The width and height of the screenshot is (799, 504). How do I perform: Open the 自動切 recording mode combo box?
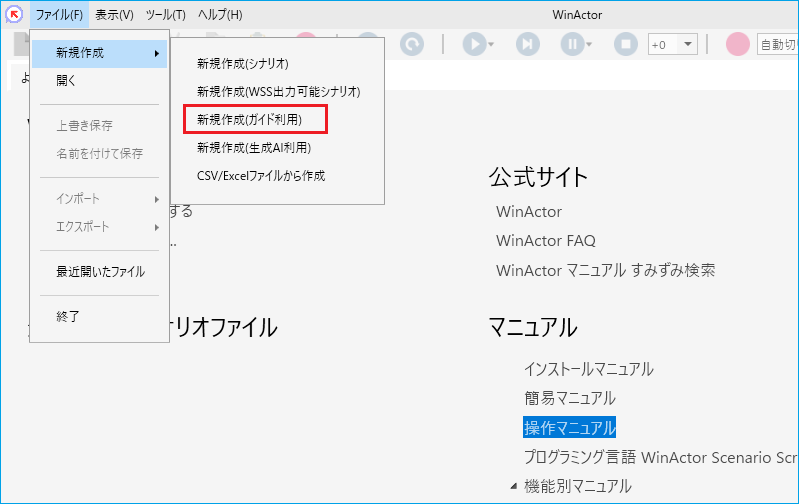[778, 44]
